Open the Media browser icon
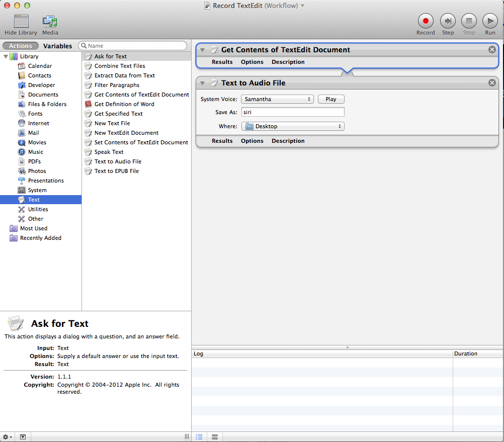 click(50, 21)
